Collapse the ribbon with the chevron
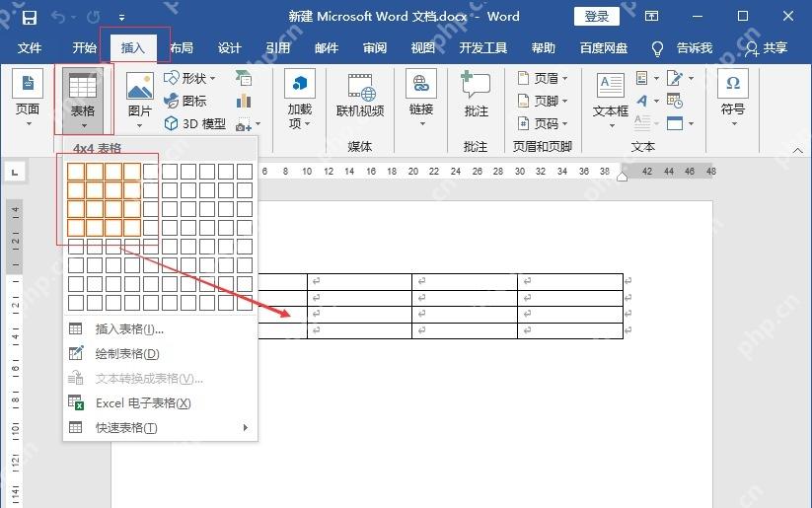812x508 pixels. point(797,151)
